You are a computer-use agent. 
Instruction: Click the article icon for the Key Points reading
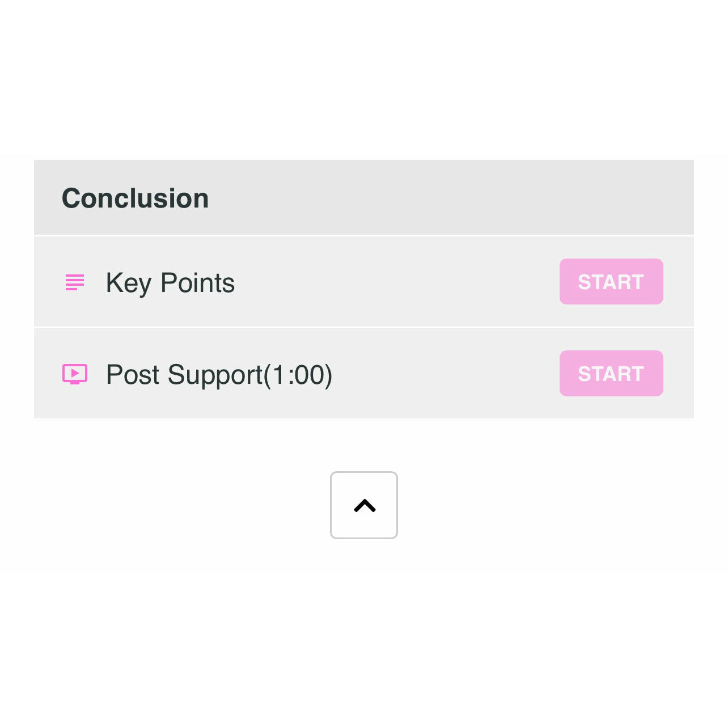click(75, 282)
